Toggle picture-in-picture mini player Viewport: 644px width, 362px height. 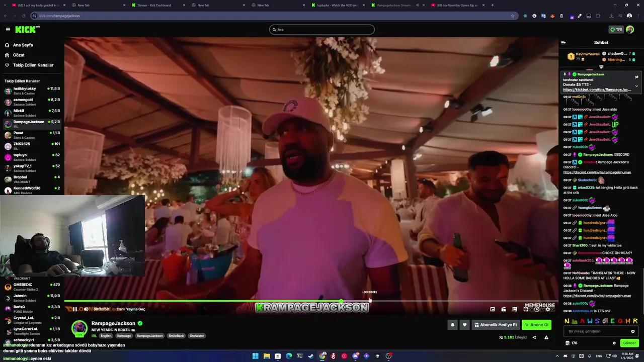(493, 309)
